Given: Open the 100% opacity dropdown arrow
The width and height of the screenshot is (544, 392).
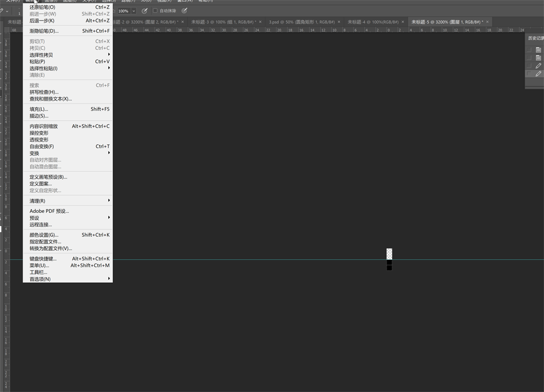Looking at the screenshot, I should 133,11.
